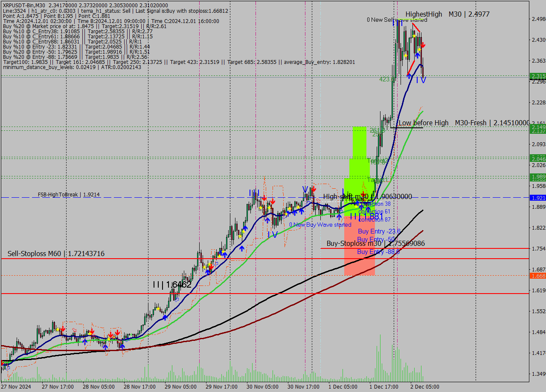Click the FSB-HighToBreak | 1.9214 label
The width and height of the screenshot is (546, 392).
click(69, 195)
